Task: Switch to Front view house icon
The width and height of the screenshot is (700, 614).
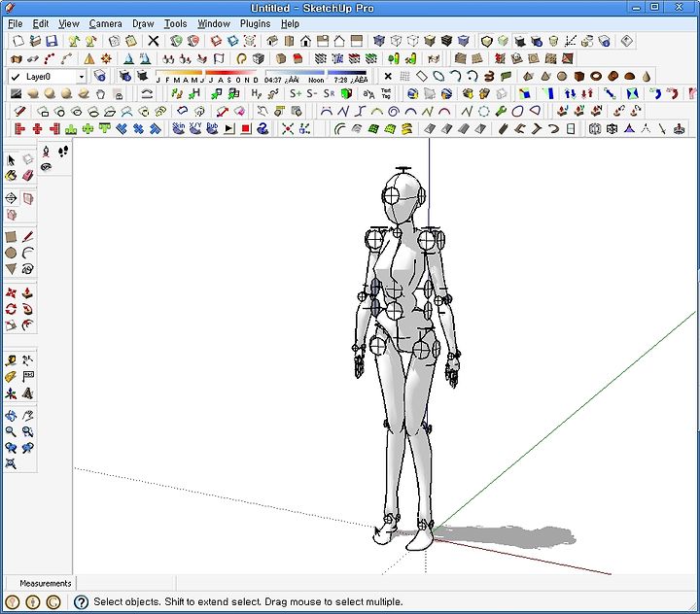Action: (306, 41)
